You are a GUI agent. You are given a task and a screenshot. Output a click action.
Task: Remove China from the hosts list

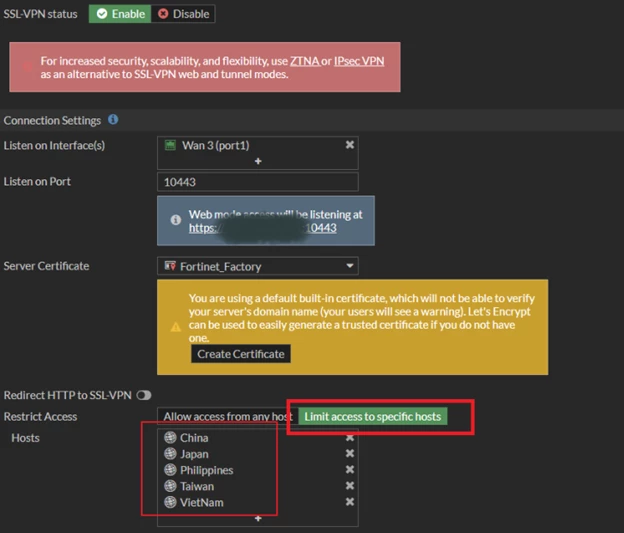pyautogui.click(x=350, y=438)
